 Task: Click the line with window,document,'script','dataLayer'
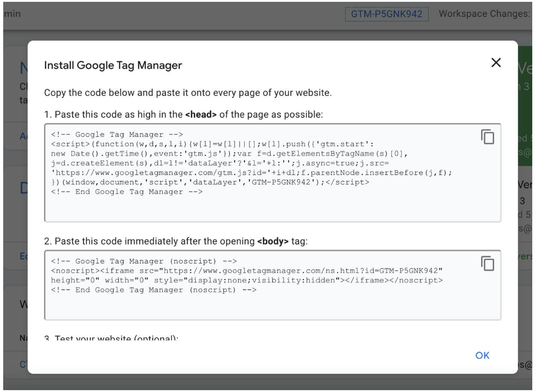(x=210, y=182)
